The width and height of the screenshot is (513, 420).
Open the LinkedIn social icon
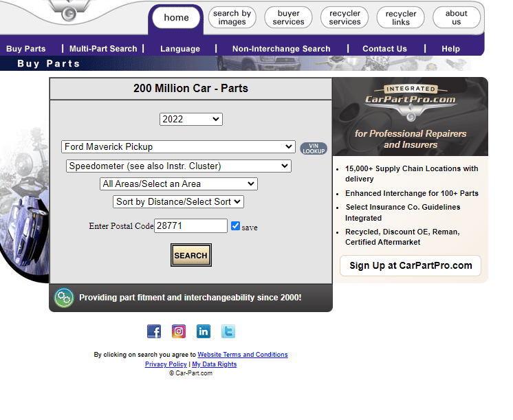pyautogui.click(x=204, y=331)
